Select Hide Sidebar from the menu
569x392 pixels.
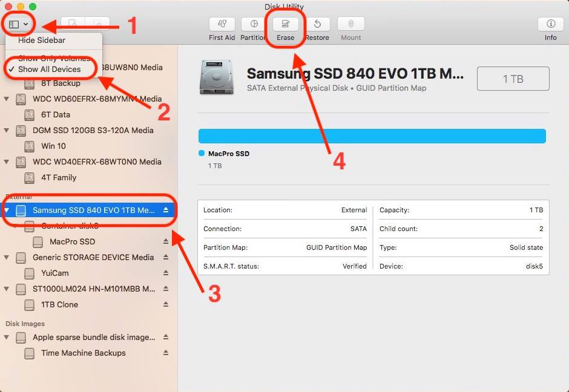(x=42, y=41)
